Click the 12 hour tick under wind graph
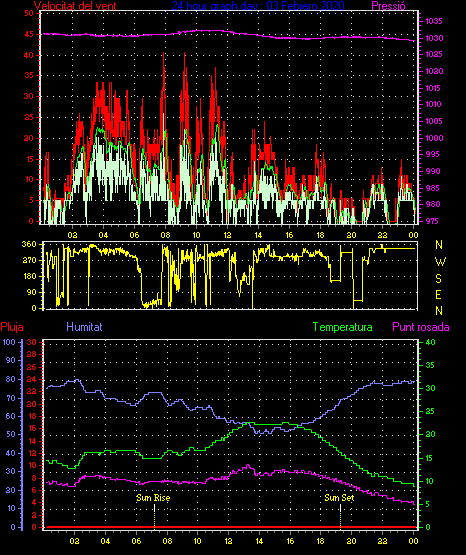Image resolution: width=466 pixels, height=555 pixels. [x=227, y=235]
